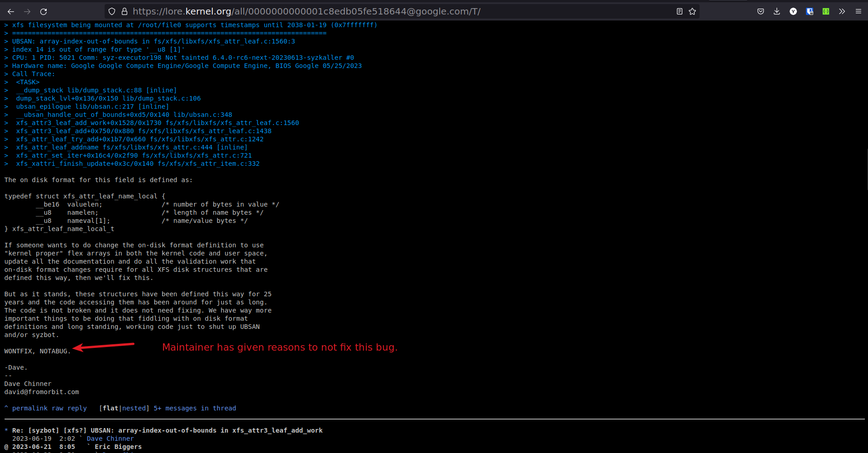
Task: Save page to Pocket
Action: (x=761, y=11)
